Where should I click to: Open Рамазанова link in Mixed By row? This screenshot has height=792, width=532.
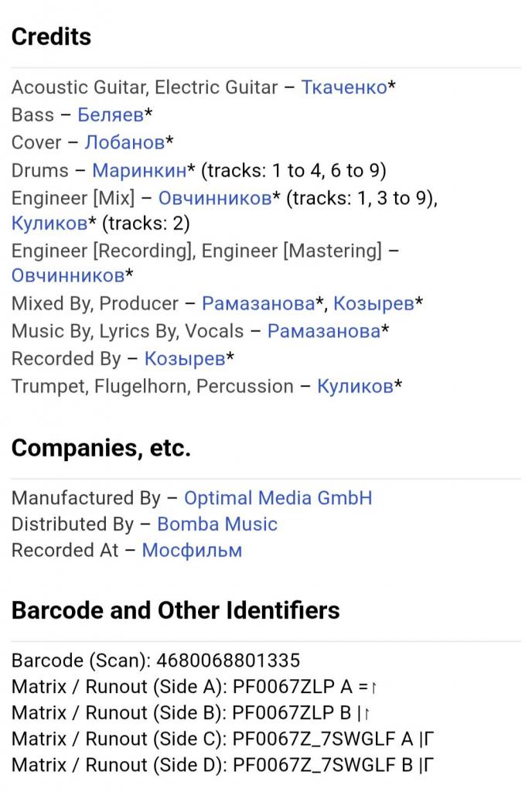(x=258, y=303)
